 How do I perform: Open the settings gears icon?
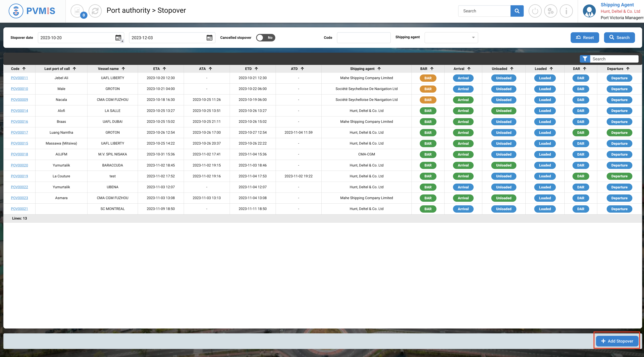click(551, 11)
